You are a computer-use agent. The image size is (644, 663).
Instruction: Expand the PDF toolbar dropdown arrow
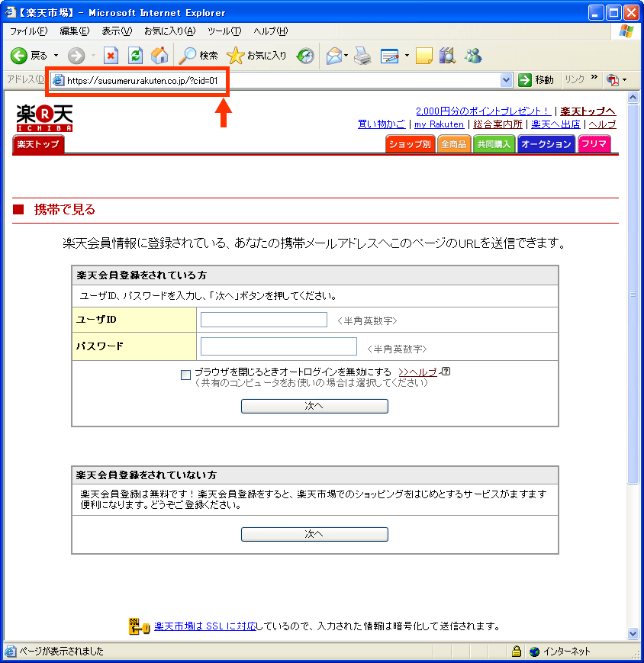coord(625,79)
